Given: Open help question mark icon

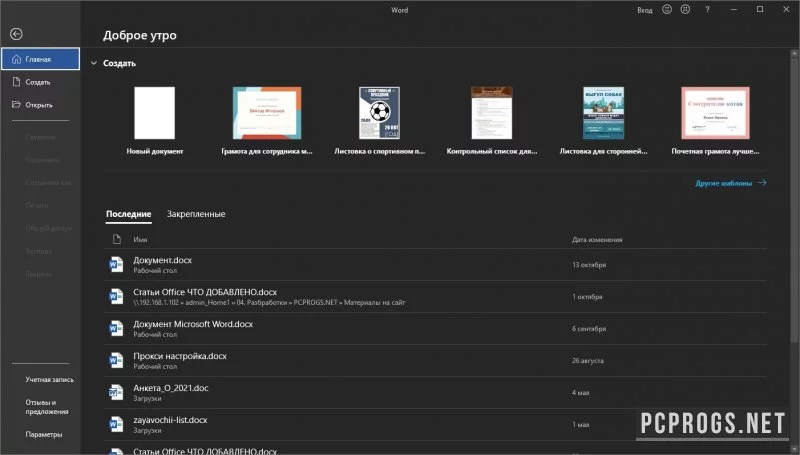Looking at the screenshot, I should click(707, 9).
